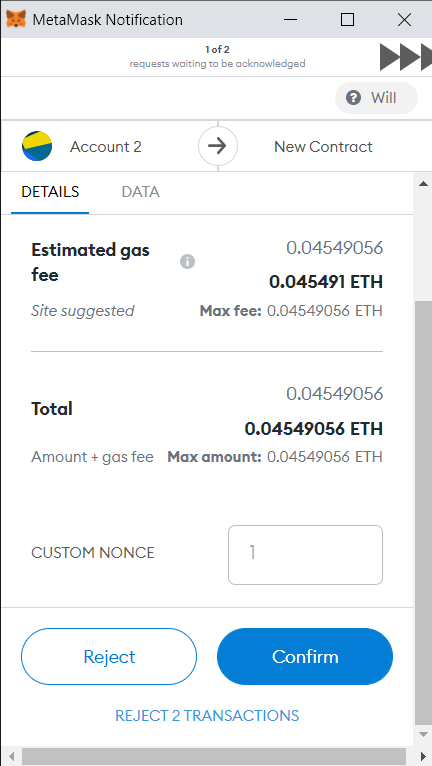Switch to the DETAILS tab

50,192
